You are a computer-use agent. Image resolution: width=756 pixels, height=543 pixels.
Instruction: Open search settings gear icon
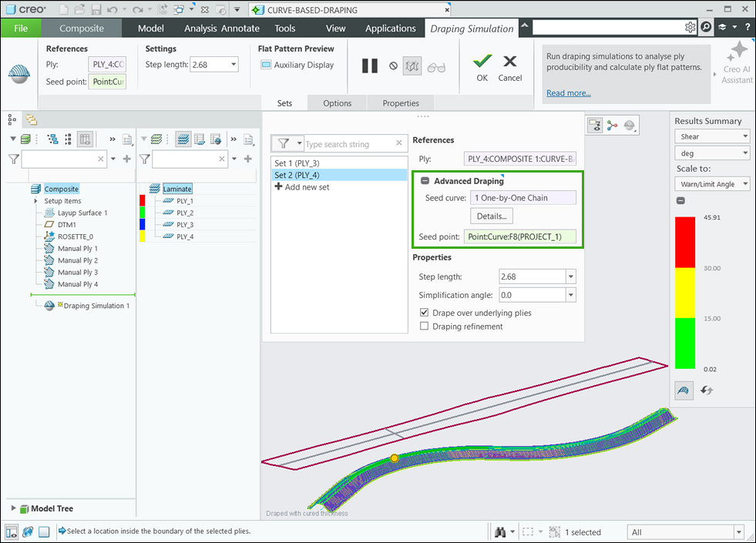coord(690,28)
